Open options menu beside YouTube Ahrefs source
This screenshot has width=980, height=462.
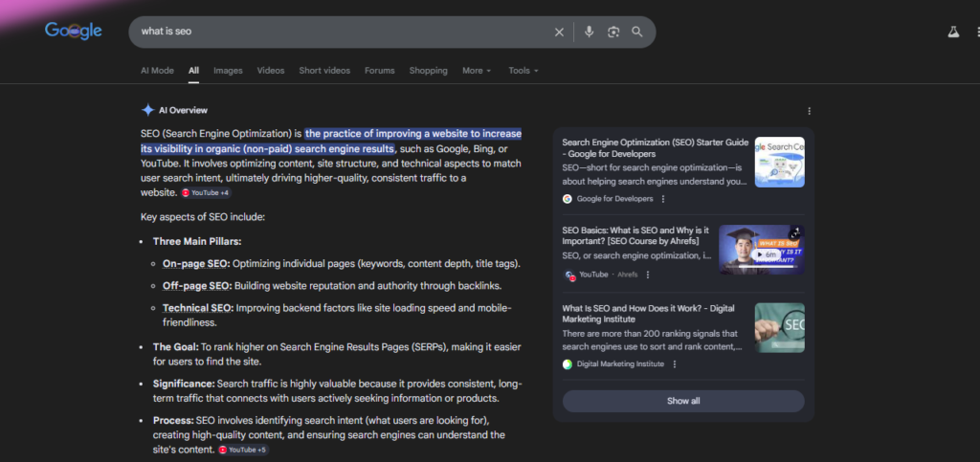click(x=648, y=275)
